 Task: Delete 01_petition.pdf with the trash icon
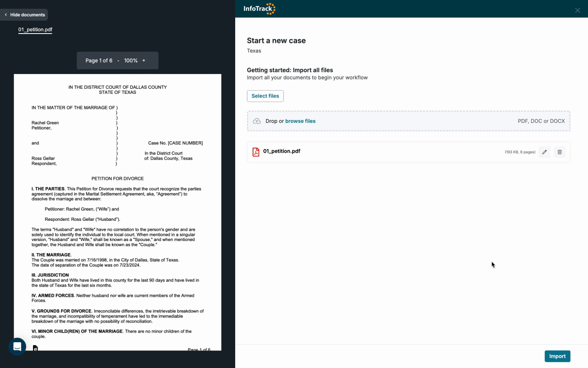click(560, 152)
